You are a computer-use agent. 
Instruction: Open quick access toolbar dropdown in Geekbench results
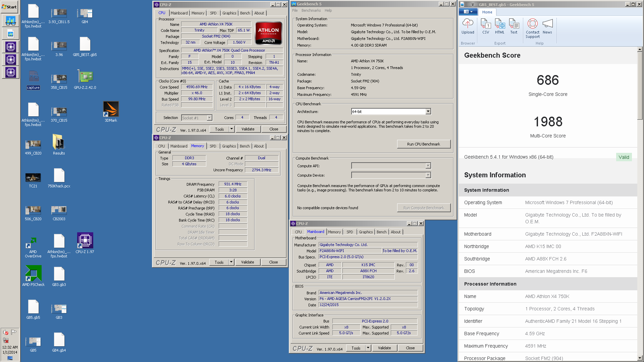click(x=473, y=5)
